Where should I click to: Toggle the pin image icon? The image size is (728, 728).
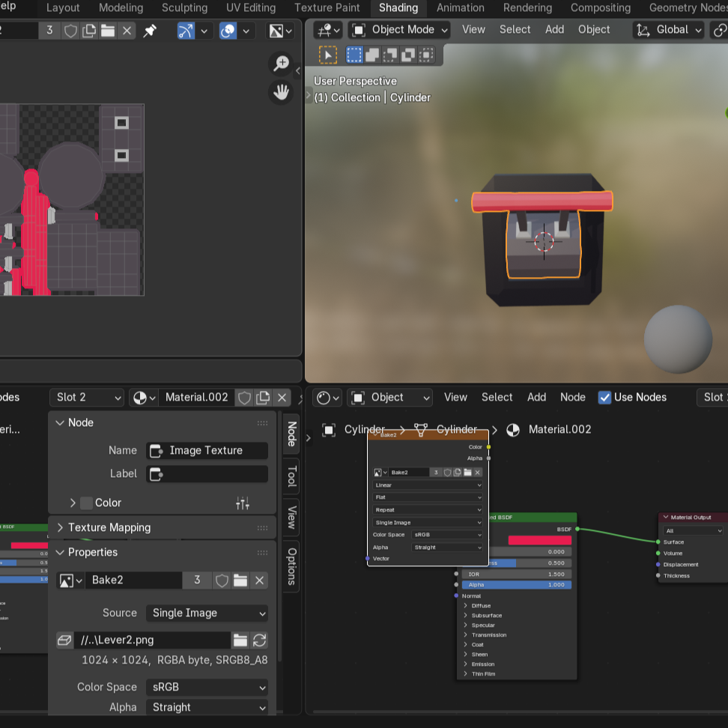pyautogui.click(x=150, y=31)
